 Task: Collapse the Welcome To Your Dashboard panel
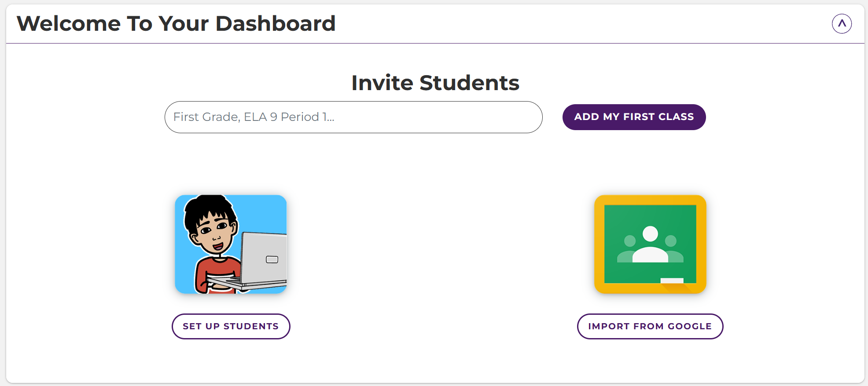click(842, 24)
